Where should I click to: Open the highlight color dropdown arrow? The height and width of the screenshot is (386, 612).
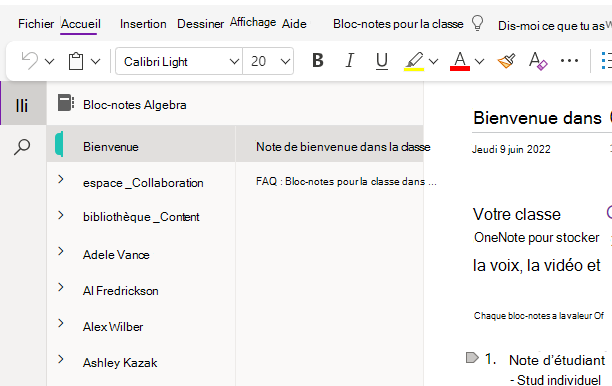pos(434,62)
